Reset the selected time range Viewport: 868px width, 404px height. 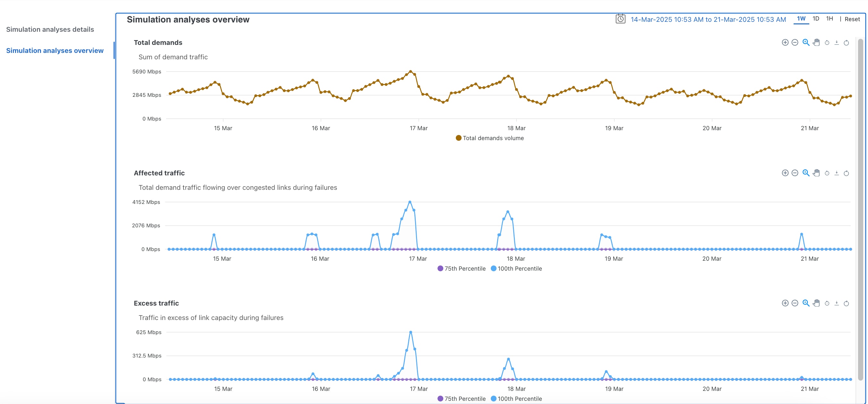pos(852,19)
